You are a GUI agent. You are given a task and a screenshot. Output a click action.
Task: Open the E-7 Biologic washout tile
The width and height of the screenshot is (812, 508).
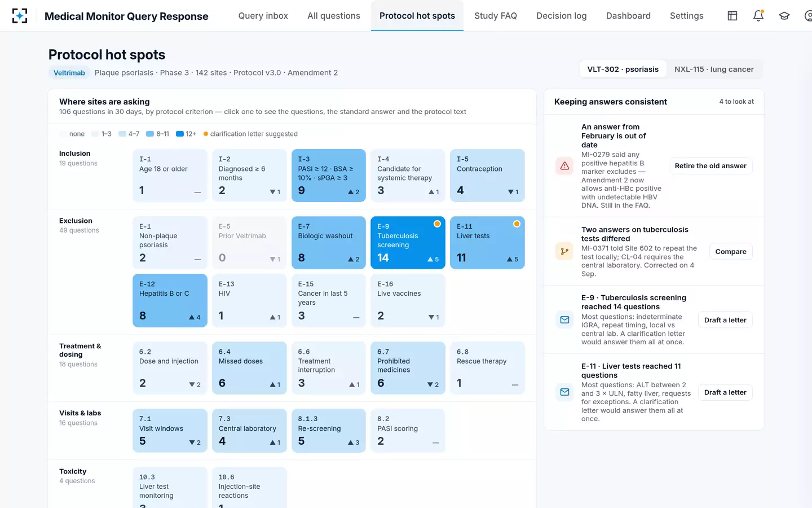(x=329, y=243)
